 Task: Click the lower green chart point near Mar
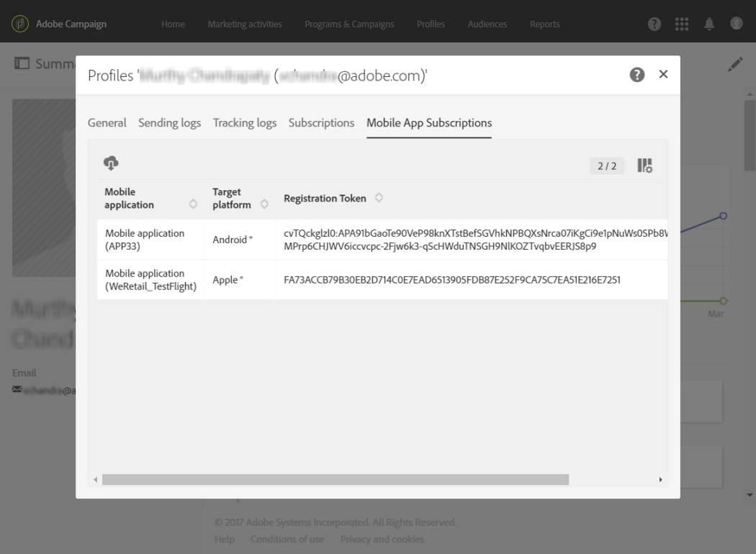pos(723,301)
